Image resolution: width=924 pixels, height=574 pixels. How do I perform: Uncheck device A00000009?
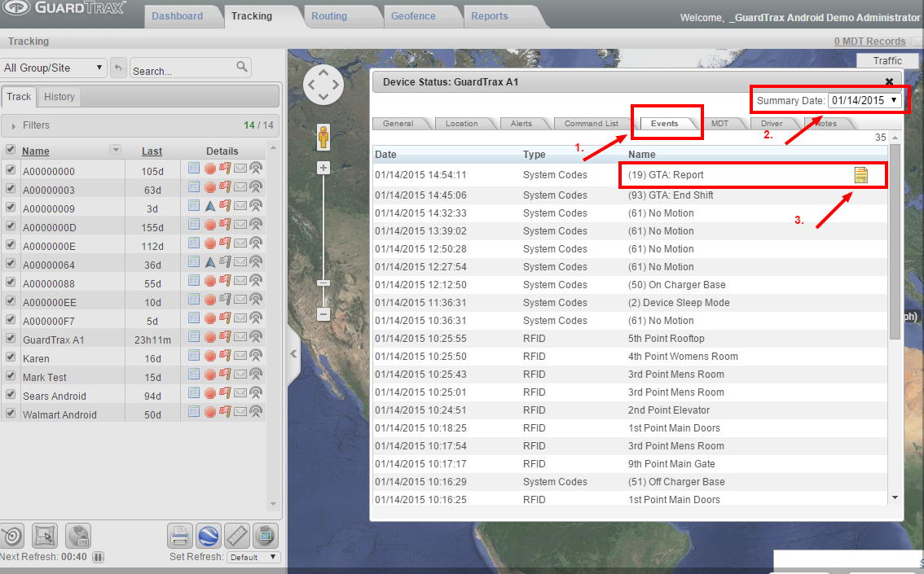10,208
